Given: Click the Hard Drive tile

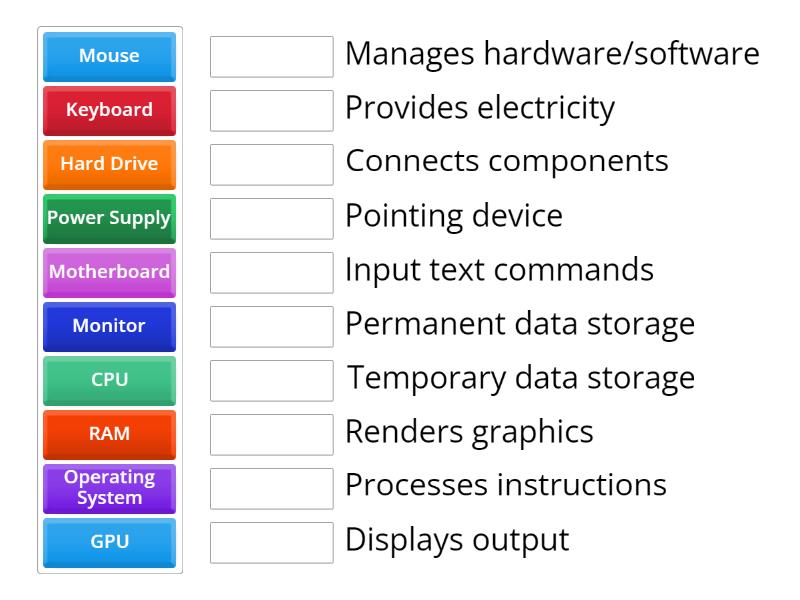Looking at the screenshot, I should point(108,165).
